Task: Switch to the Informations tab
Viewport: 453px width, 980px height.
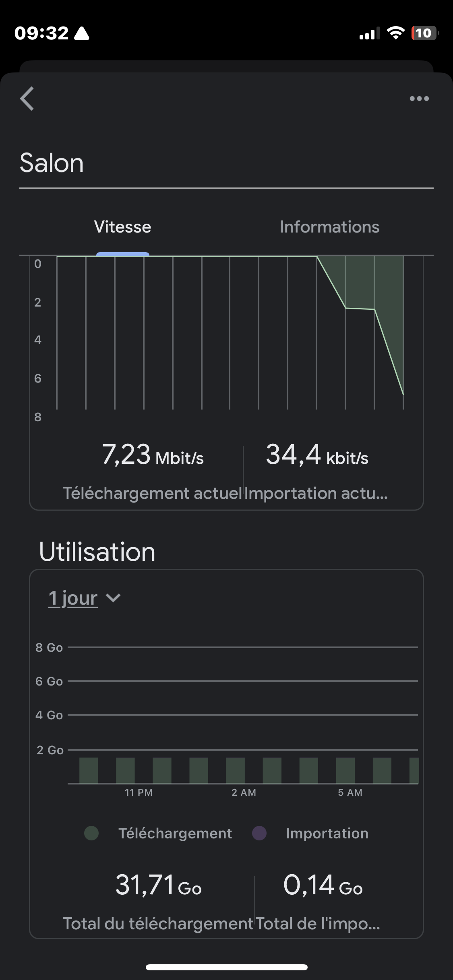Action: pyautogui.click(x=329, y=227)
